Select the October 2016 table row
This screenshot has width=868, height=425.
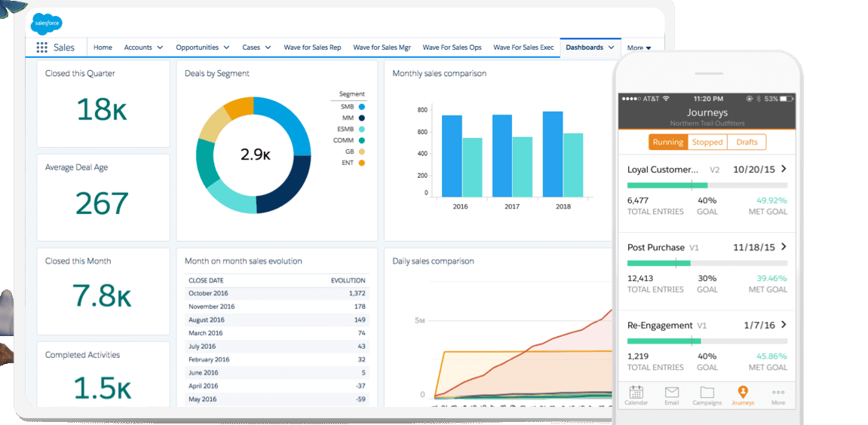[x=276, y=293]
